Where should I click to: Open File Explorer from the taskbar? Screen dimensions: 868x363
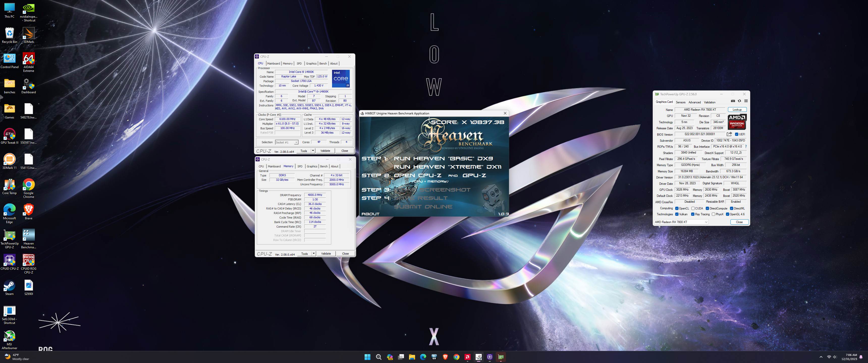412,357
